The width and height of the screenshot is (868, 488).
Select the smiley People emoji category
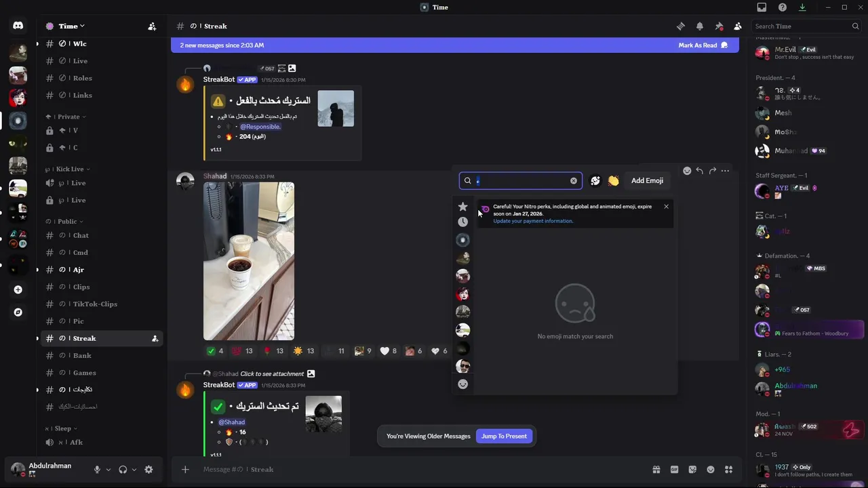[x=463, y=384]
